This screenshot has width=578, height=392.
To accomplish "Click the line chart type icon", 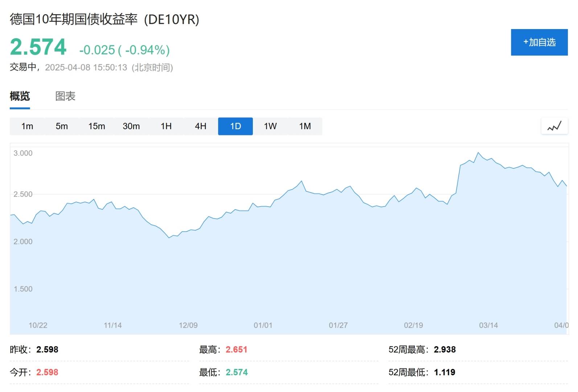I will coord(554,126).
